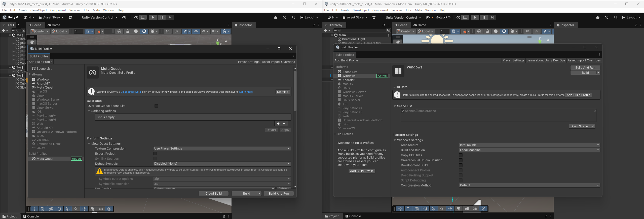644x219 pixels.
Task: Dismiss the Diagnostics Data notice
Action: [x=282, y=92]
